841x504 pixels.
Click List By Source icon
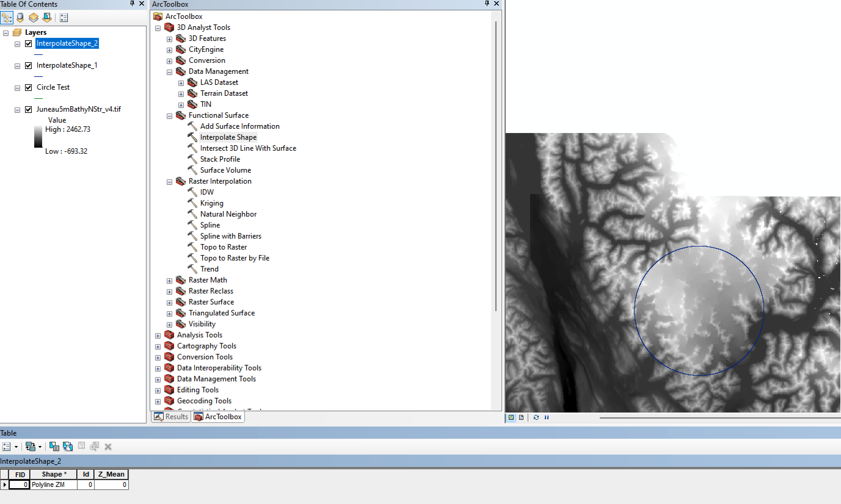tap(20, 18)
